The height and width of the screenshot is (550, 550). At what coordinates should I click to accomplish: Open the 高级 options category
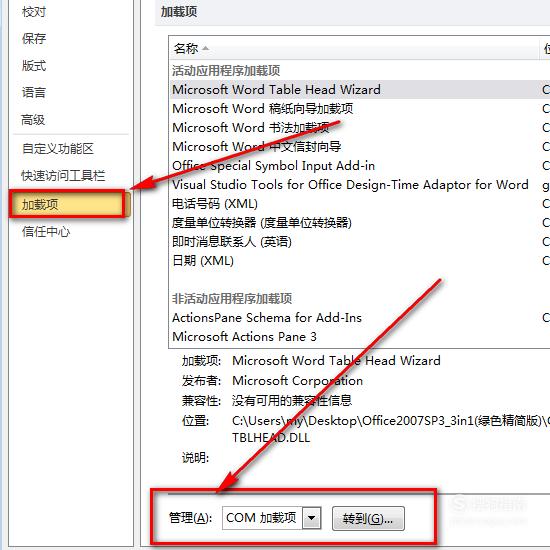[x=33, y=120]
